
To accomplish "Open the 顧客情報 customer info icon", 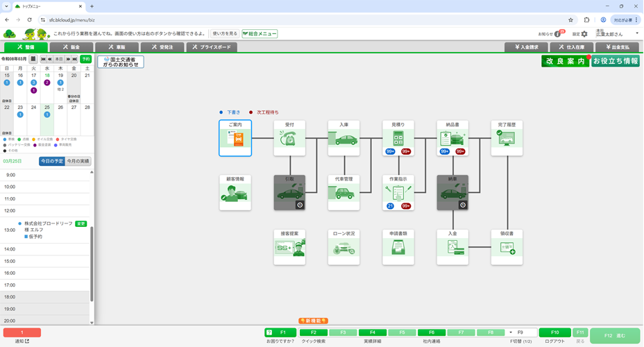I will point(235,194).
